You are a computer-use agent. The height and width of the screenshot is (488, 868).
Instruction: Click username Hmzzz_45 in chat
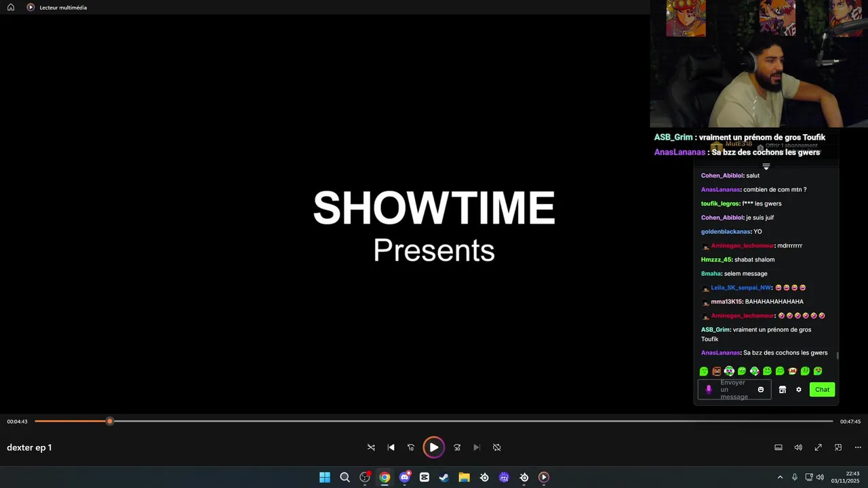tap(716, 260)
